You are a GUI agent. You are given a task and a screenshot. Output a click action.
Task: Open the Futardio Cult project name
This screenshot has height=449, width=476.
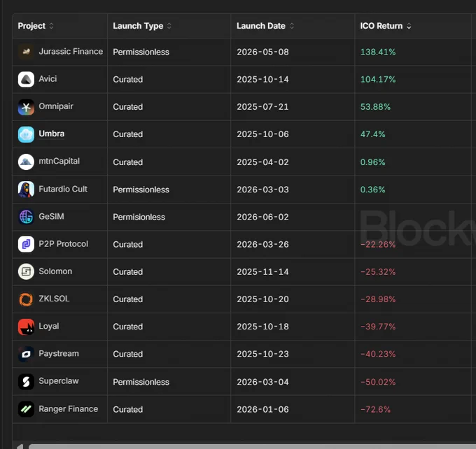63,189
